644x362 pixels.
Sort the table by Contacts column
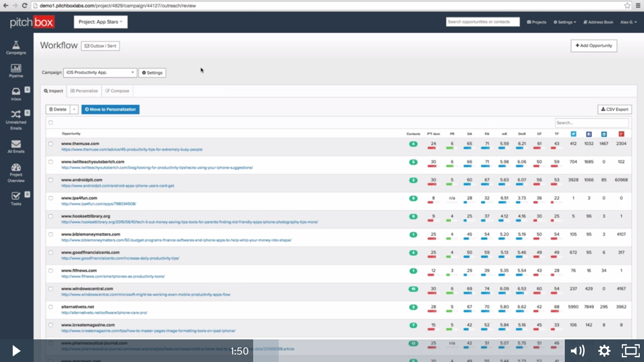point(413,134)
